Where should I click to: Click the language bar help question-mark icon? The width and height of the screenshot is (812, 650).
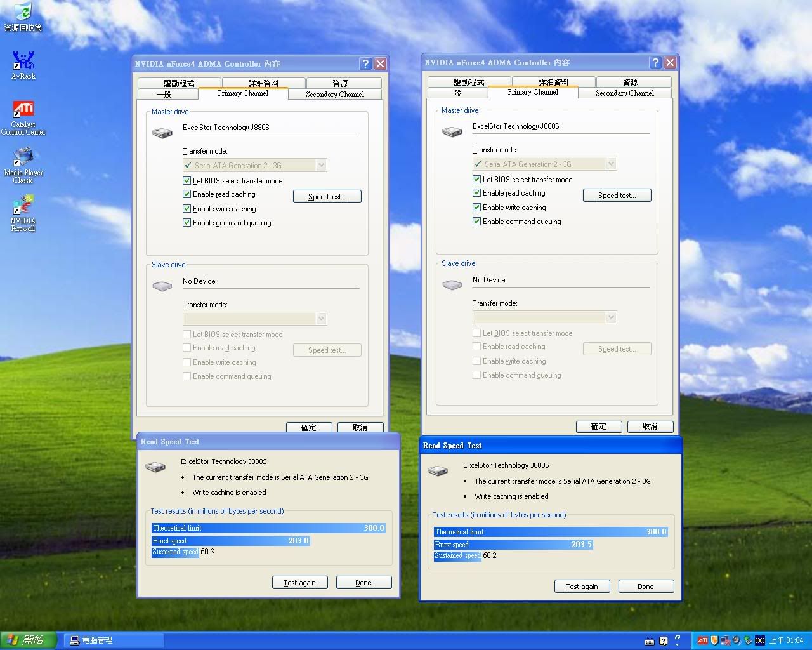[663, 641]
